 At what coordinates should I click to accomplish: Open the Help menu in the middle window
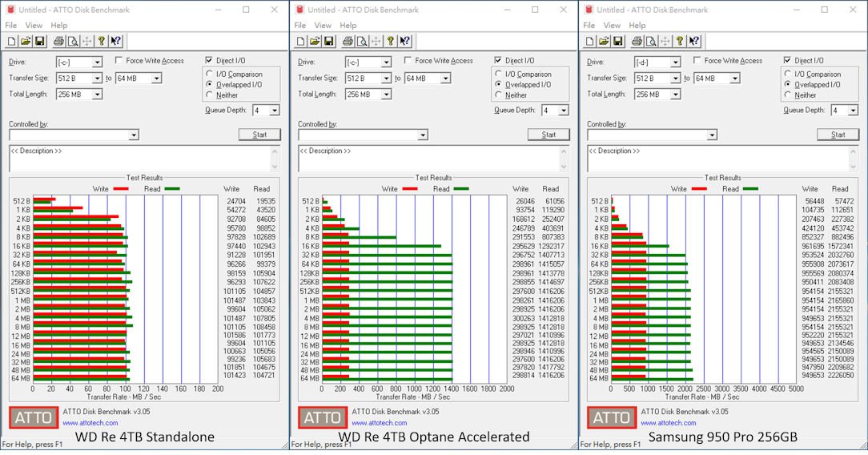point(348,26)
